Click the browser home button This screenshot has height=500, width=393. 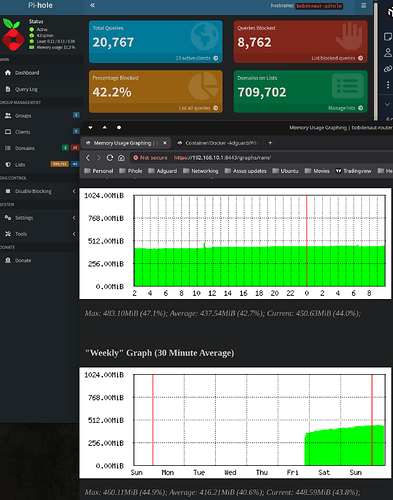point(121,158)
